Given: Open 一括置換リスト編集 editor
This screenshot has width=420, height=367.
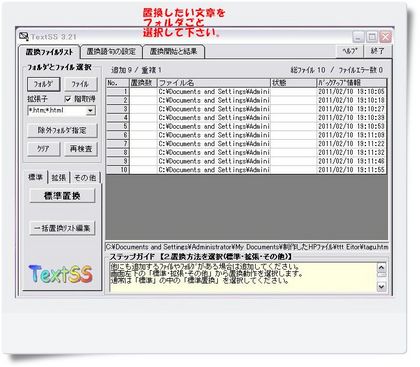Looking at the screenshot, I should (62, 228).
